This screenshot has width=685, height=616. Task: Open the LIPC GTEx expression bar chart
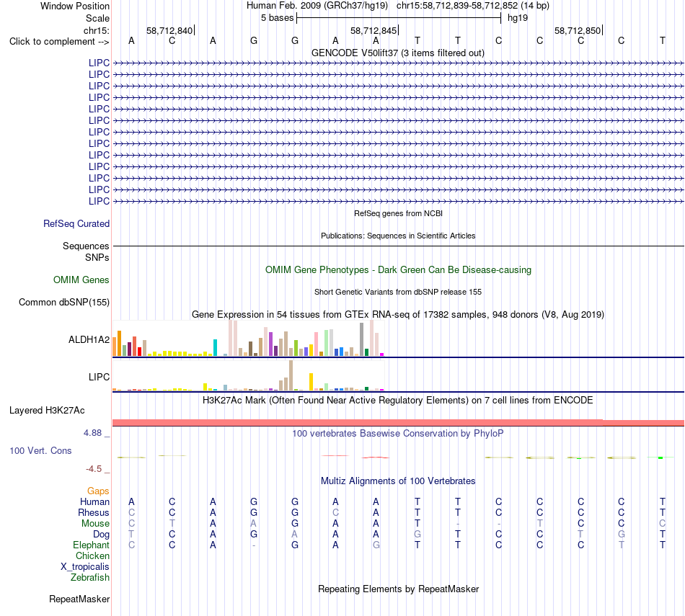pos(248,375)
